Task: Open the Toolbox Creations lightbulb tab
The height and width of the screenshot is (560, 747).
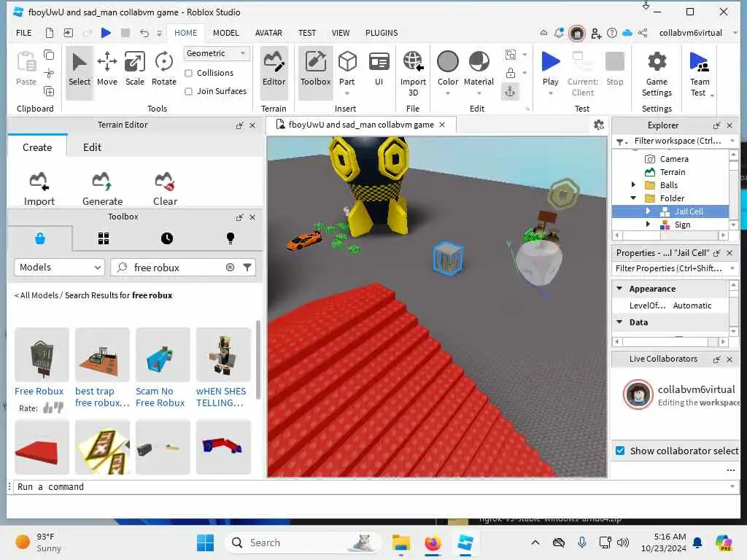Action: pos(230,238)
